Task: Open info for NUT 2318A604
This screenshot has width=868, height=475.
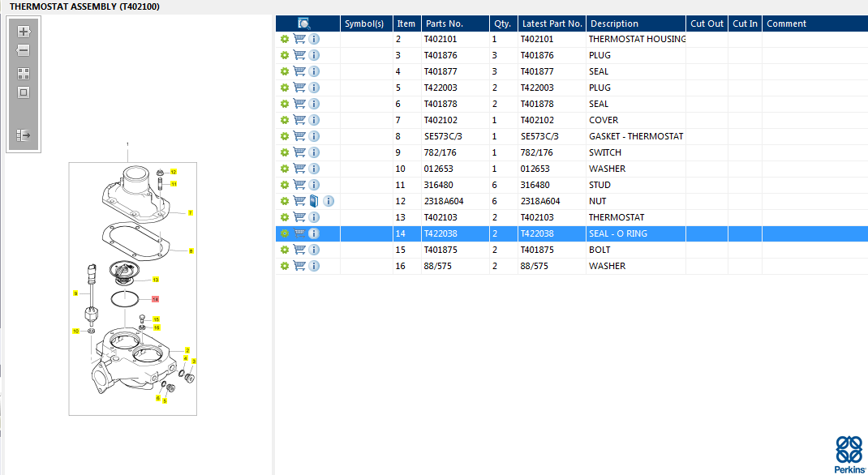Action: 329,201
